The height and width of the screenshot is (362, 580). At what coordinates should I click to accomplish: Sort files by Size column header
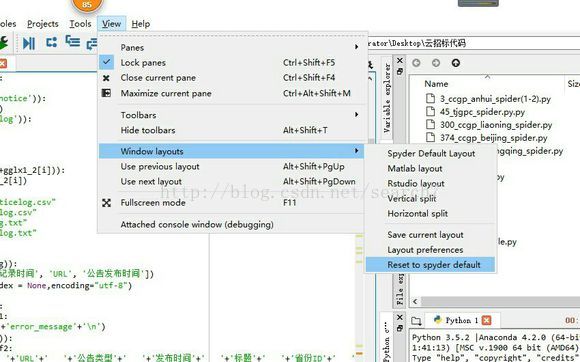pos(574,84)
